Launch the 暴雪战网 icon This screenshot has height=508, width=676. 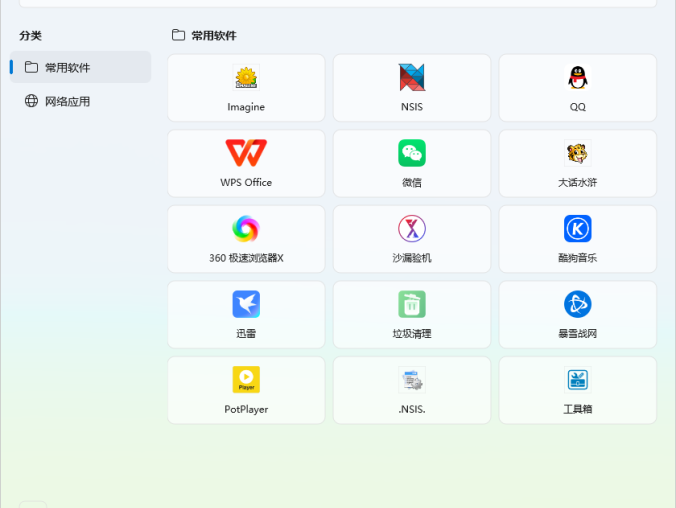point(578,304)
